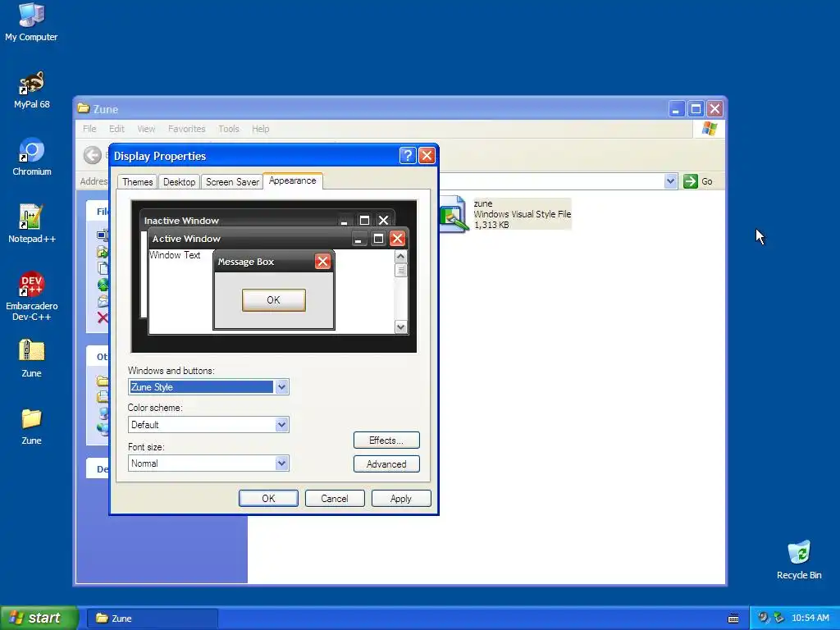The height and width of the screenshot is (630, 840).
Task: Select the zune Visual Style file icon
Action: [x=453, y=214]
